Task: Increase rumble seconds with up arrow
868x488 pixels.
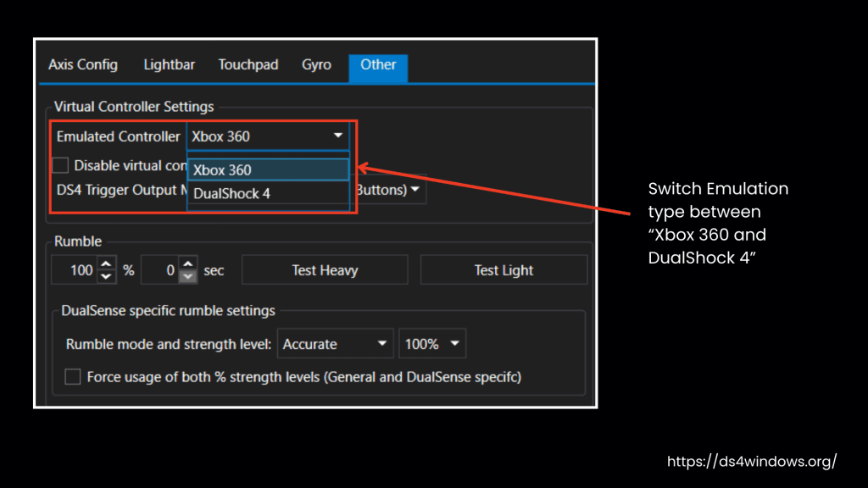Action: click(x=188, y=263)
